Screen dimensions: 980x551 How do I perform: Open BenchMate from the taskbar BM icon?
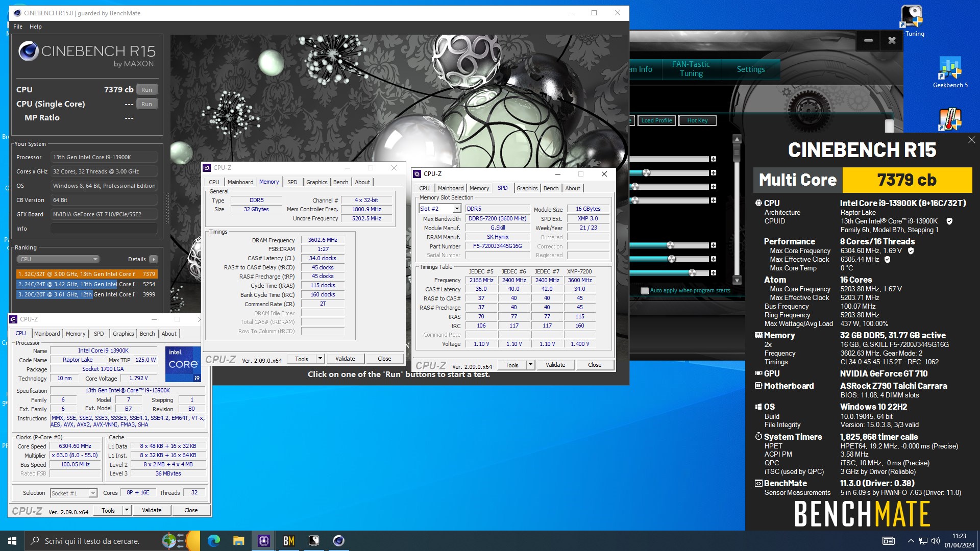pos(289,541)
